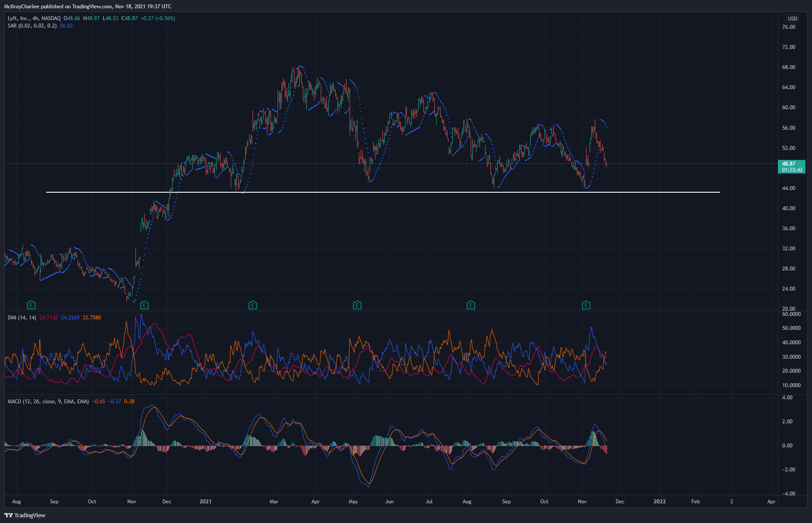This screenshot has width=812, height=523.
Task: Click the MACD histogram value -0.65
Action: point(99,402)
